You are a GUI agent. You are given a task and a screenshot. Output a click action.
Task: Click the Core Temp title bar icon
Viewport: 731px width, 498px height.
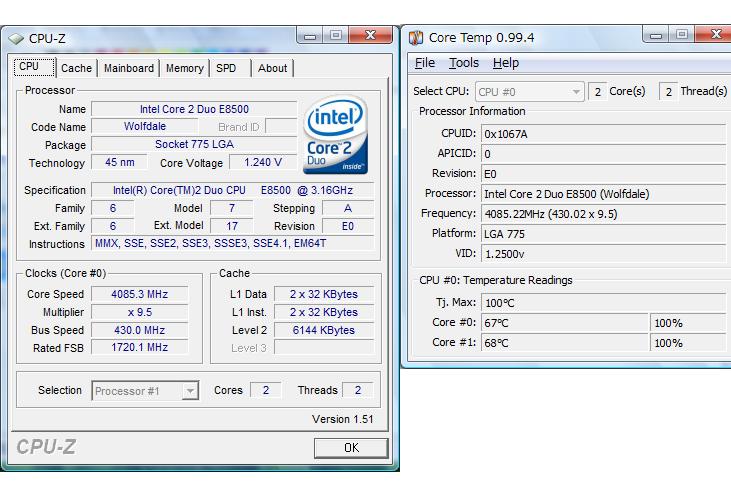tap(415, 38)
